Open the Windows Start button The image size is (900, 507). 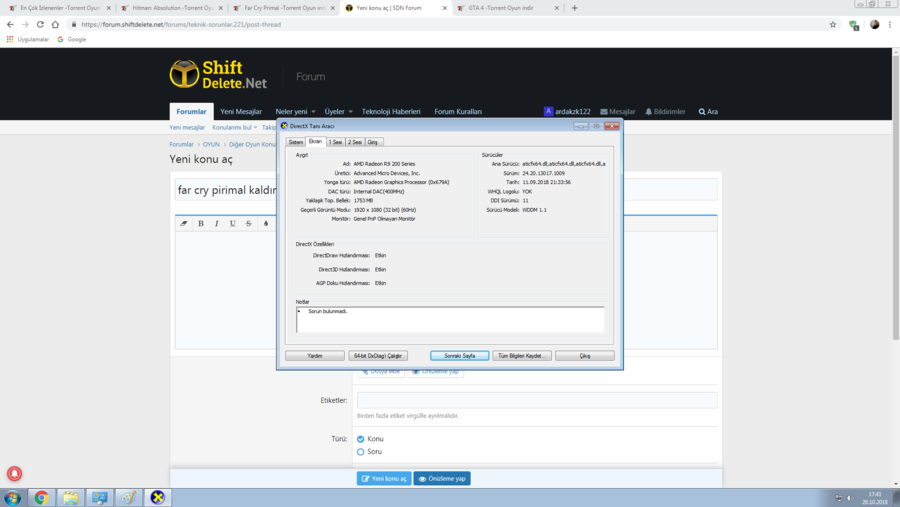(13, 498)
